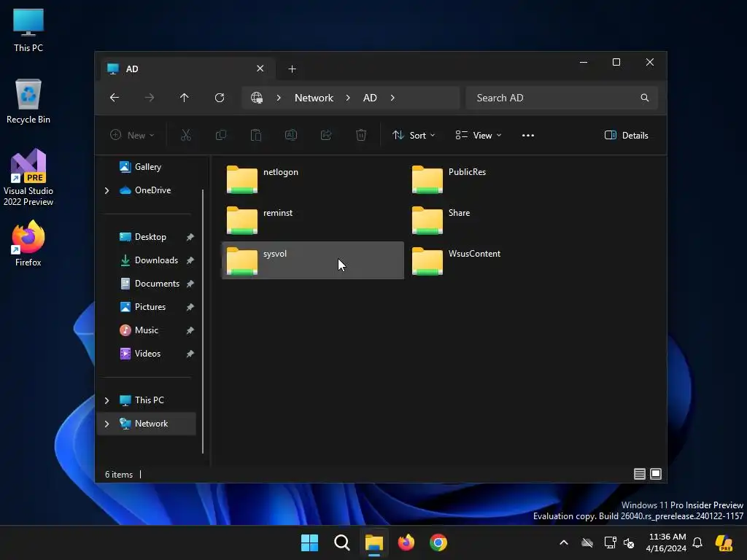The height and width of the screenshot is (560, 747).
Task: Click Network breadcrumb in address bar
Action: click(x=314, y=98)
